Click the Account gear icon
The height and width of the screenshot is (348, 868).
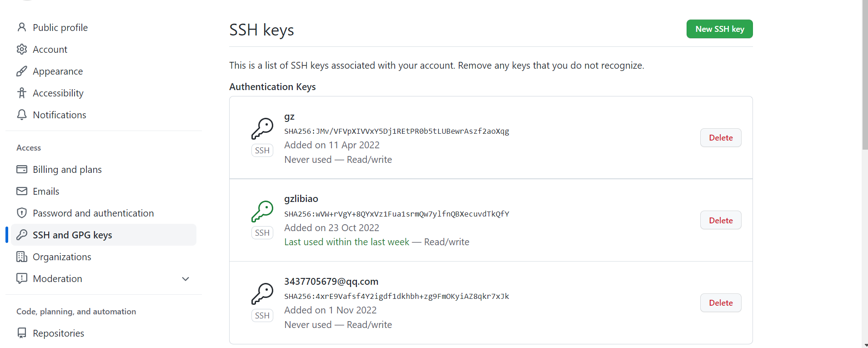tap(22, 49)
